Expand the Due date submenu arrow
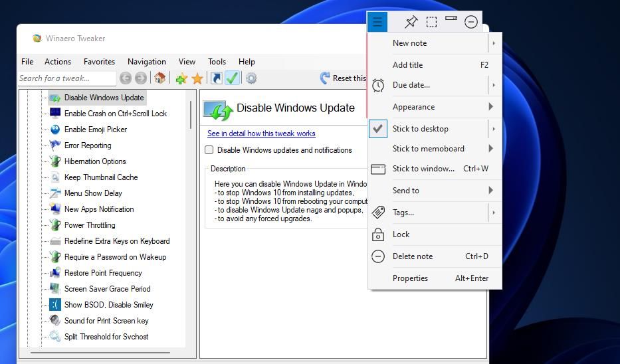 [x=494, y=85]
